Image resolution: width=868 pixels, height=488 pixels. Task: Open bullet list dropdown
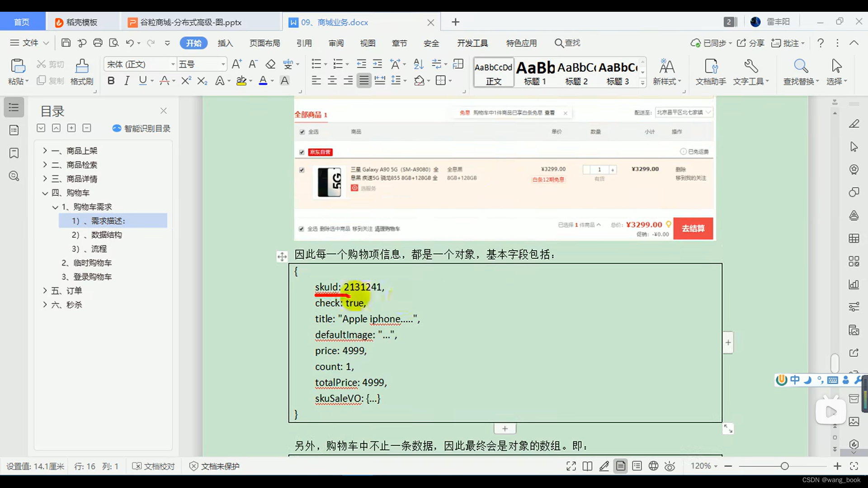pos(325,65)
